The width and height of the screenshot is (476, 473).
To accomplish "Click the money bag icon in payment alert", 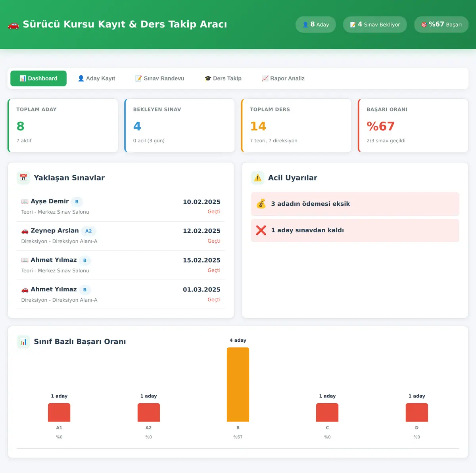I will pyautogui.click(x=261, y=204).
